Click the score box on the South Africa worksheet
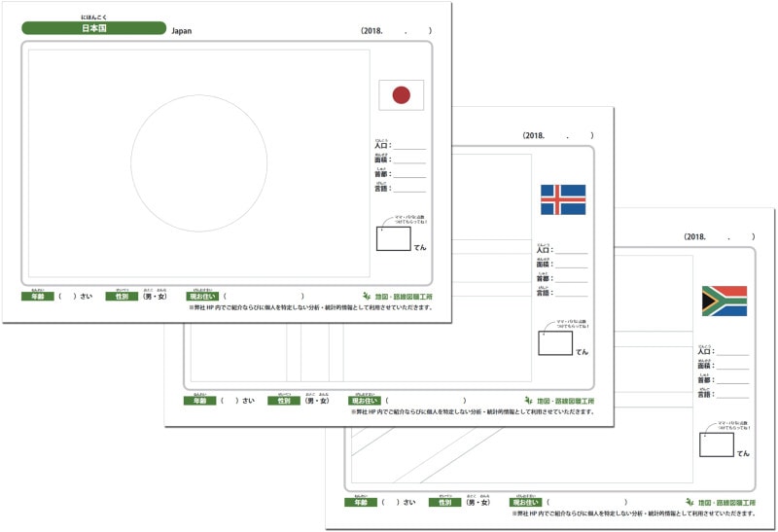 (x=717, y=444)
